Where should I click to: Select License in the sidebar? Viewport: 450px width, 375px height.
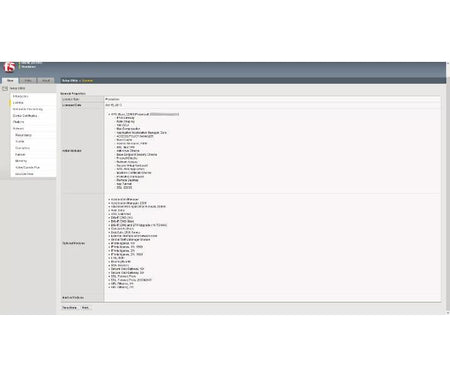18,103
